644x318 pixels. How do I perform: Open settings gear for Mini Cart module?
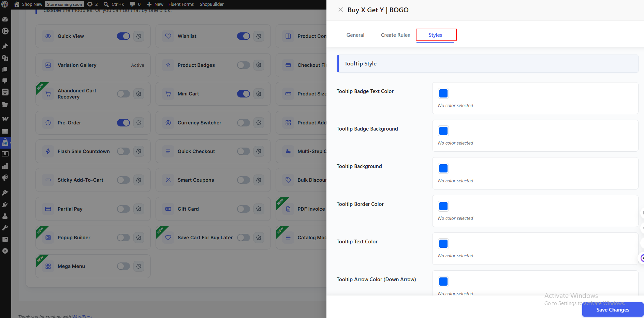click(x=259, y=94)
